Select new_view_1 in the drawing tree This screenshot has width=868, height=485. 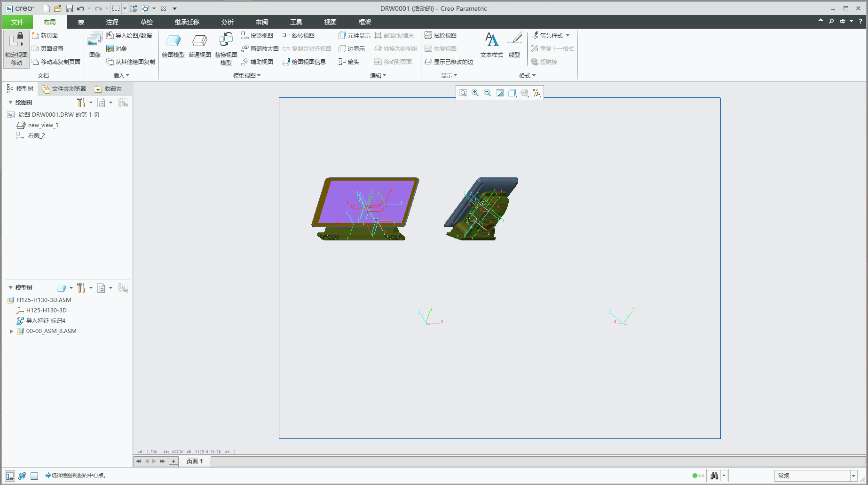point(43,125)
